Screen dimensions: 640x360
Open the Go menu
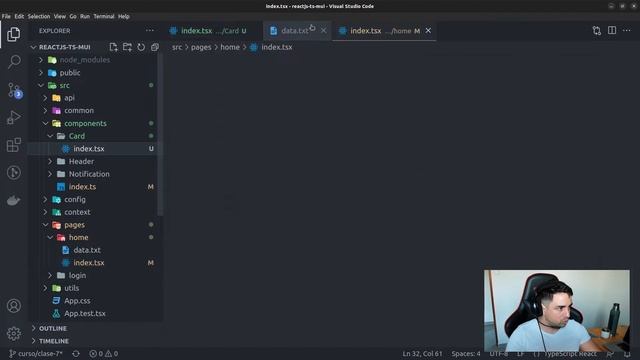click(73, 16)
